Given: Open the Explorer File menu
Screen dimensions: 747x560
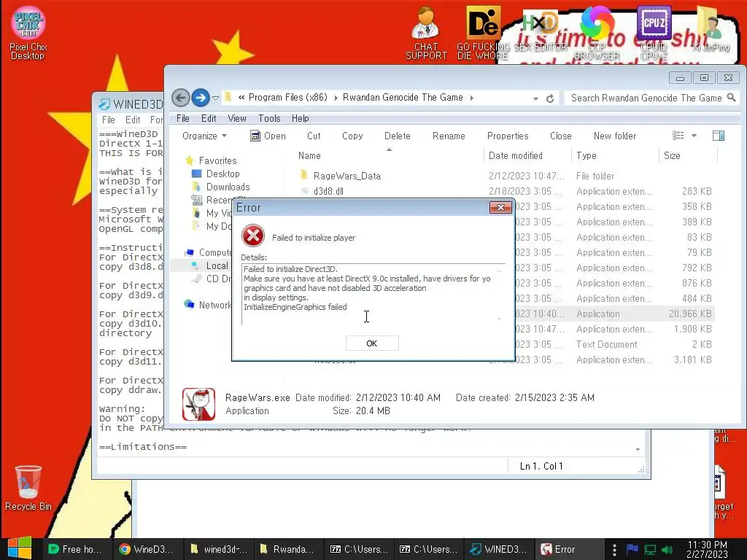Looking at the screenshot, I should (183, 119).
